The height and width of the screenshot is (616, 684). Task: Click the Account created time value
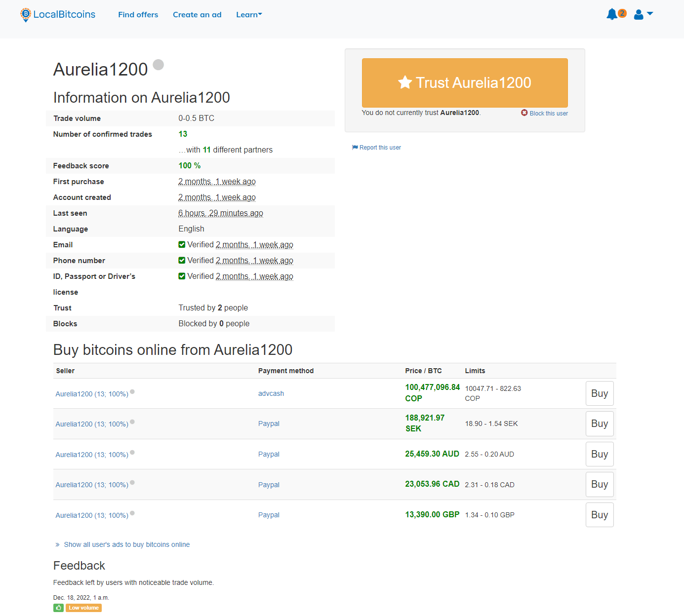click(x=217, y=197)
